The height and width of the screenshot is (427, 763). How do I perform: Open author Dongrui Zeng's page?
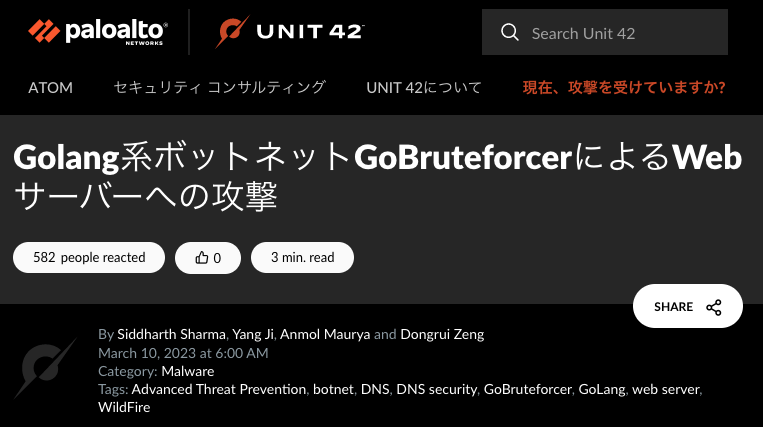point(442,334)
